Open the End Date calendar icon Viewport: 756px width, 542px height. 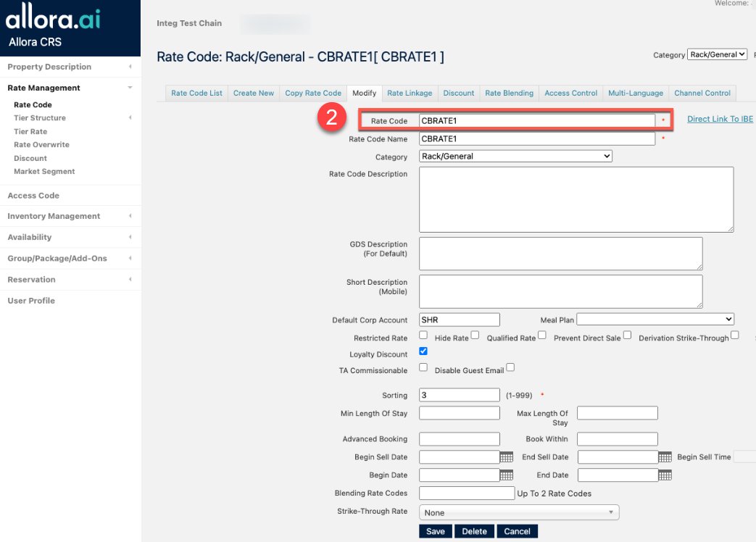(x=665, y=475)
